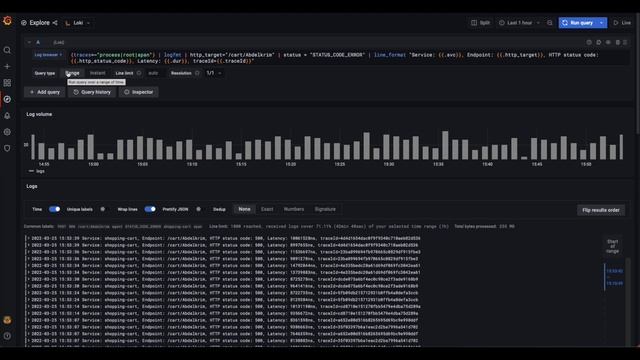Click the drag handle icon of query A
The width and height of the screenshot is (640, 360).
(625, 42)
